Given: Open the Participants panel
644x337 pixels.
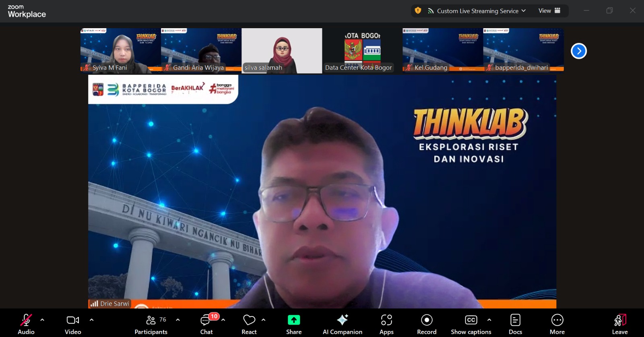Looking at the screenshot, I should [x=151, y=320].
